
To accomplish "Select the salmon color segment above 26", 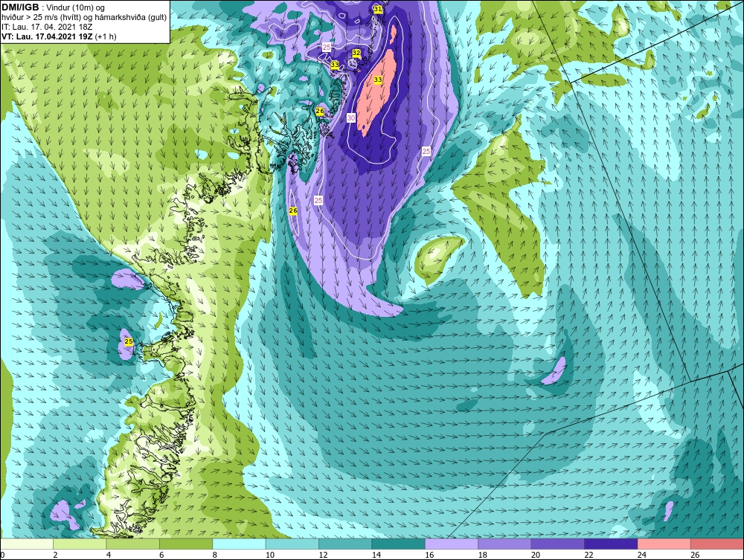I will pyautogui.click(x=717, y=544).
